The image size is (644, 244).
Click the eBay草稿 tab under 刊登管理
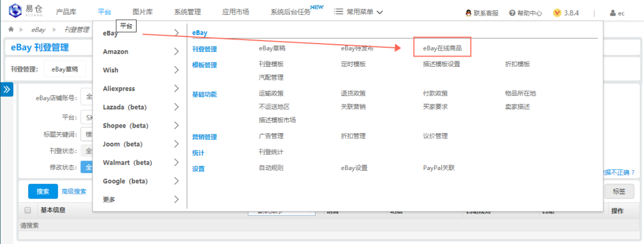(64, 69)
